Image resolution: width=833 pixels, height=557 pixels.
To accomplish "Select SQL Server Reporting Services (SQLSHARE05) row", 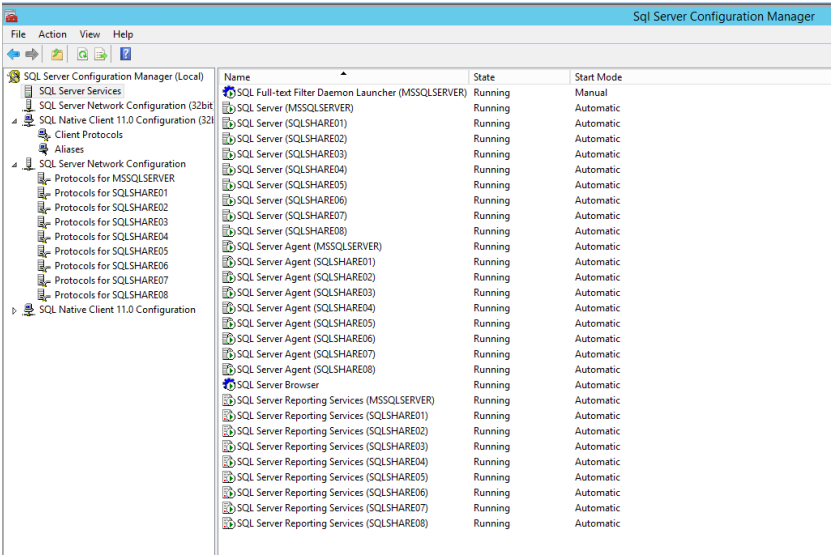I will (421, 477).
